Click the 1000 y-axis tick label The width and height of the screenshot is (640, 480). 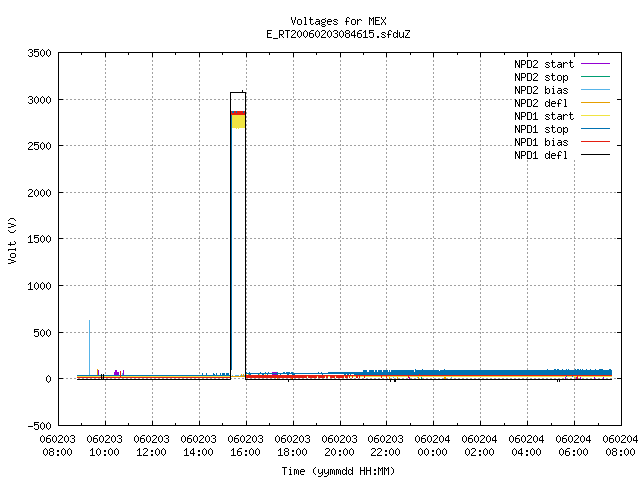point(40,286)
